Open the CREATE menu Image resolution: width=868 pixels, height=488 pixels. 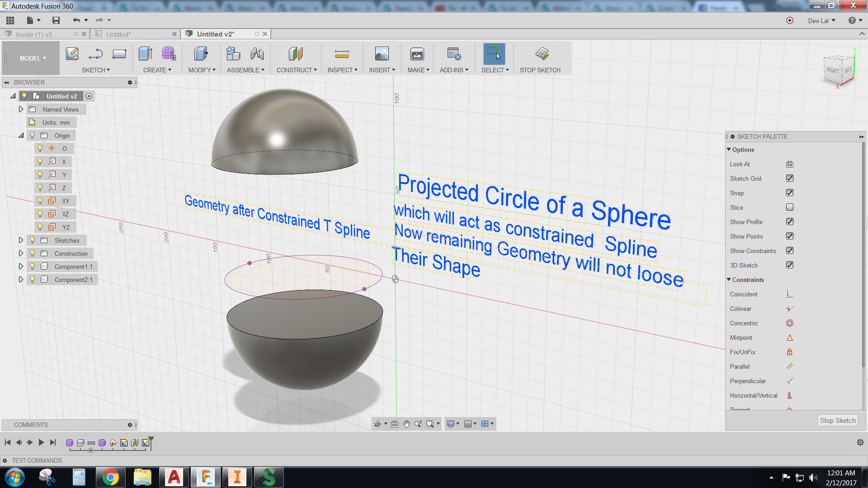coord(157,70)
